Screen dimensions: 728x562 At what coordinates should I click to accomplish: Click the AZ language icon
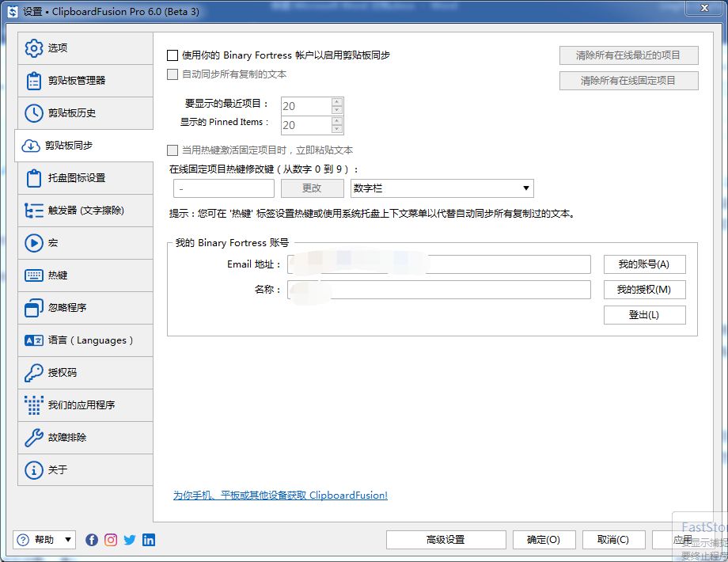[34, 340]
